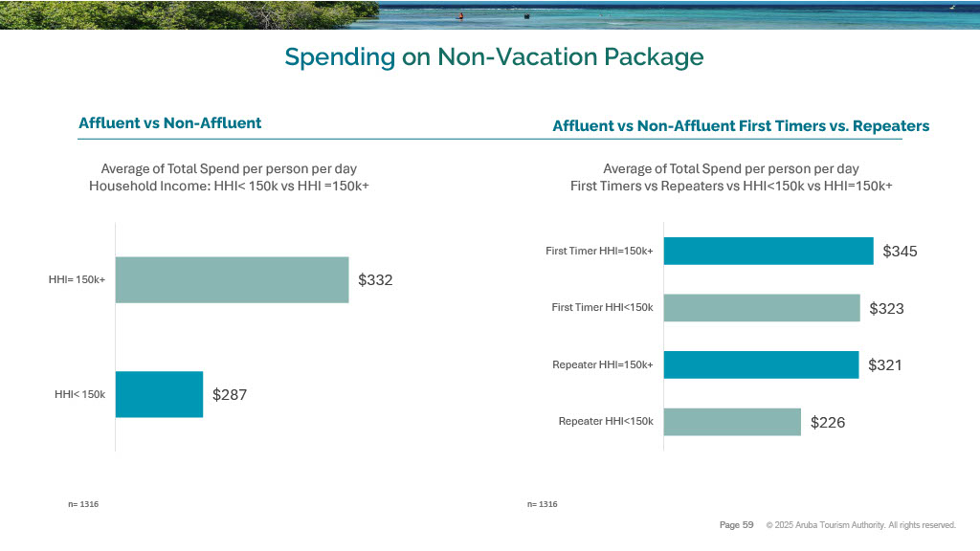Click the $345 data label
The height and width of the screenshot is (551, 980).
pyautogui.click(x=900, y=252)
